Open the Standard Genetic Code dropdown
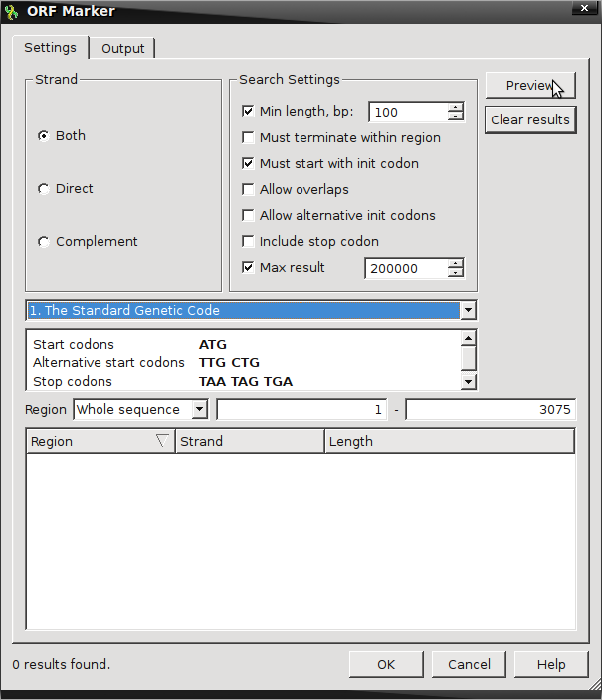This screenshot has width=602, height=700. click(x=468, y=311)
